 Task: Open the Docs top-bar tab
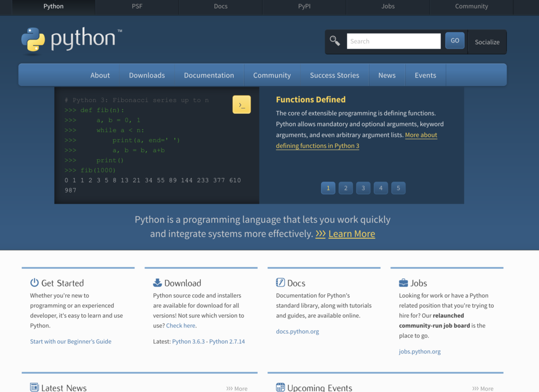(x=220, y=6)
